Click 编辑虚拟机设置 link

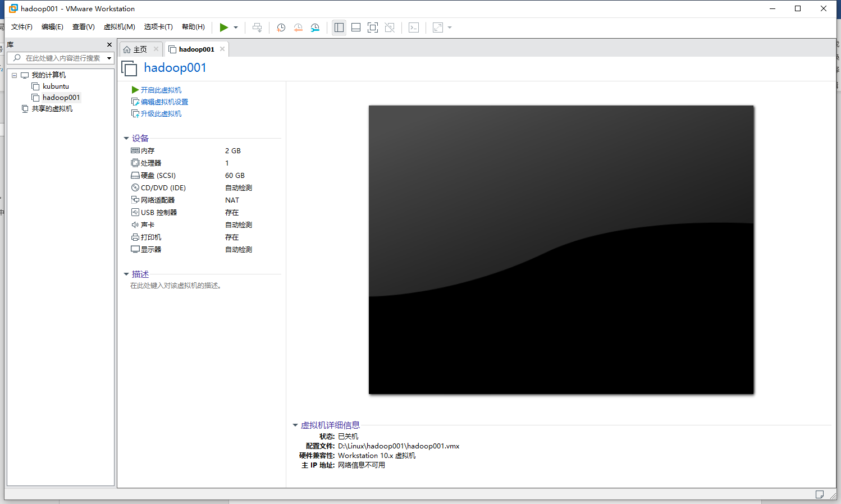coord(164,102)
